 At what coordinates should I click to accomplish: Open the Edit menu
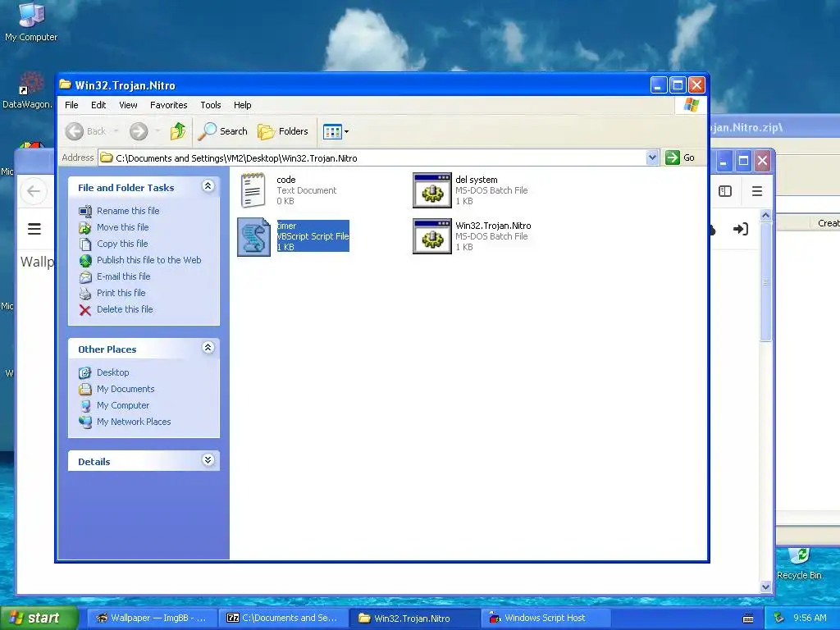(98, 105)
